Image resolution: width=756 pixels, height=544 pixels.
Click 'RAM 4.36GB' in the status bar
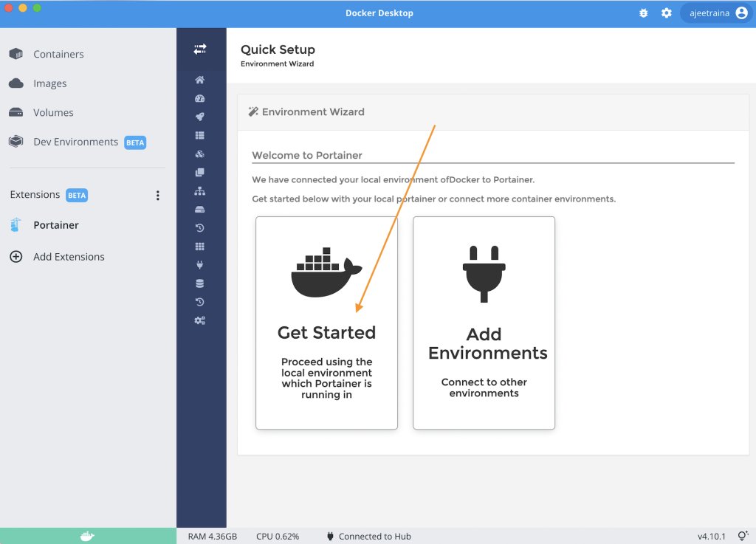pyautogui.click(x=213, y=537)
